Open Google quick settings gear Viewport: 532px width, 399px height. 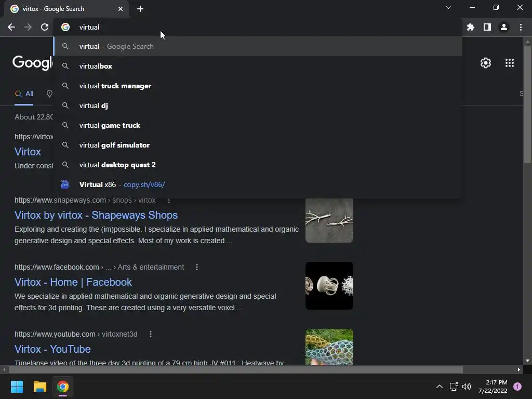(x=486, y=63)
